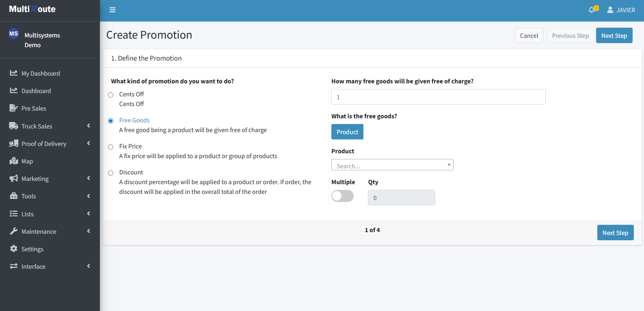This screenshot has height=311, width=644.
Task: Expand the Truck Sales submenu
Action: (x=89, y=126)
